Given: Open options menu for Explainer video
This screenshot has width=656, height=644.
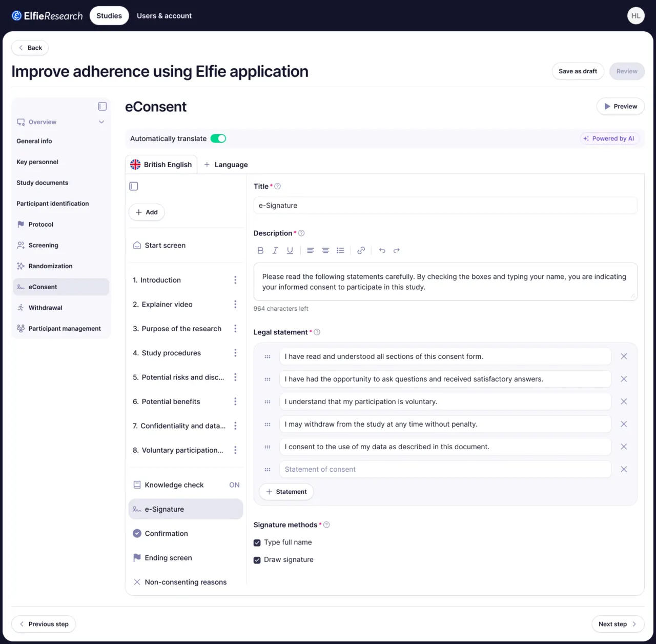Looking at the screenshot, I should 235,305.
